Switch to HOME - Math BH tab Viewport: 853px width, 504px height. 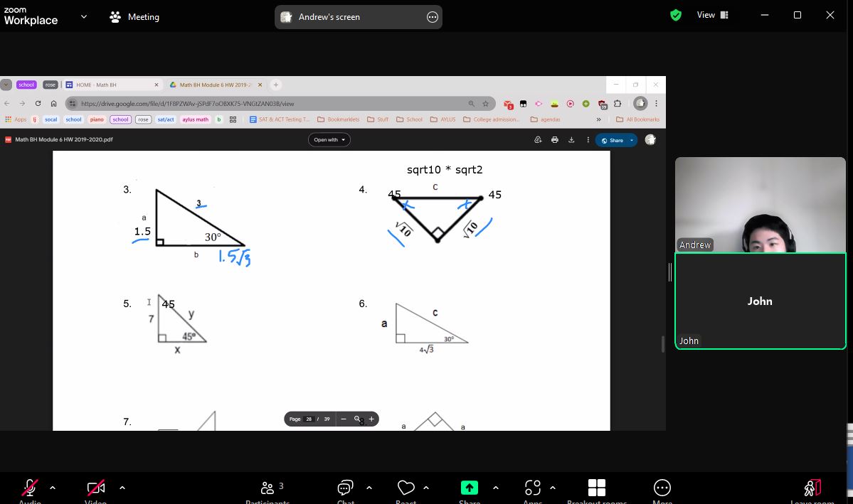coord(112,85)
